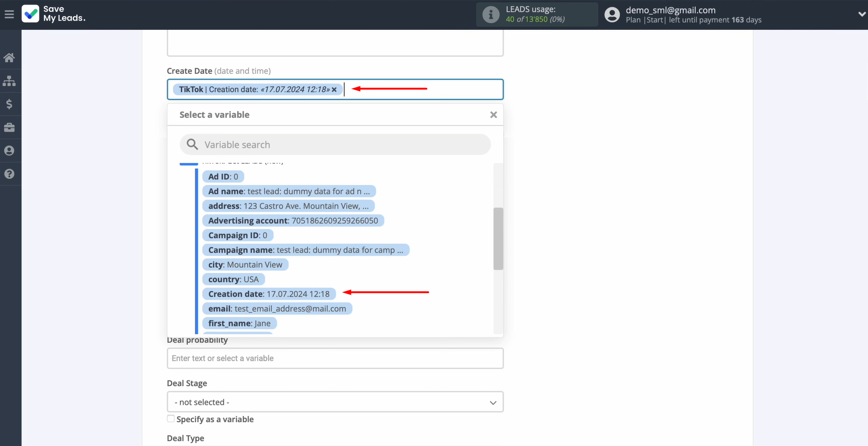Screen dimensions: 868x446
Task: Expand the account dropdown chevron
Action: [x=861, y=14]
